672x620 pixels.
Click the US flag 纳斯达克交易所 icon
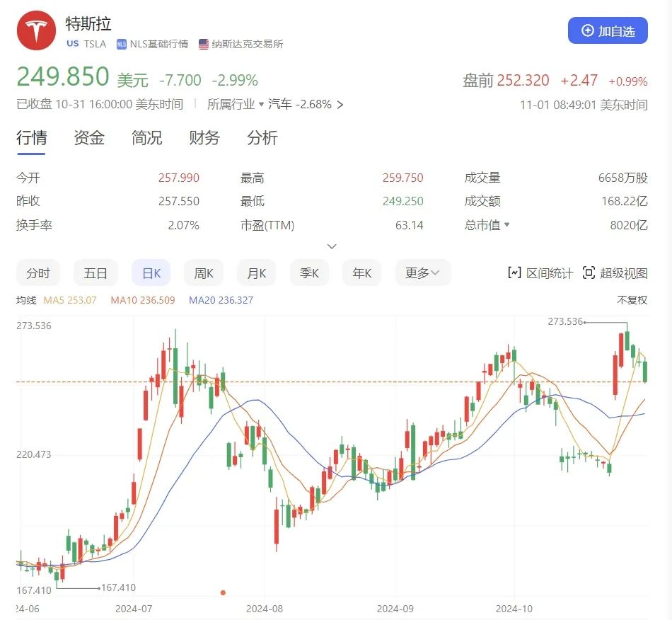[204, 44]
